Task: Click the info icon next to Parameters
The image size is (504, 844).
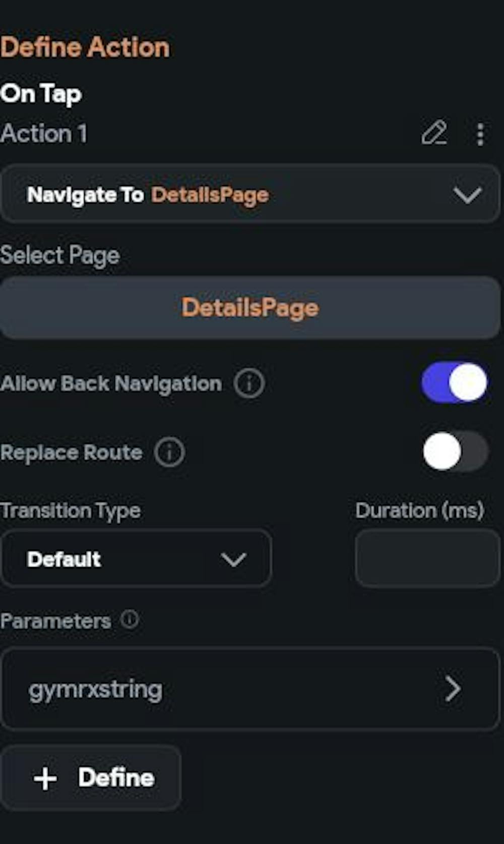Action: pyautogui.click(x=130, y=620)
